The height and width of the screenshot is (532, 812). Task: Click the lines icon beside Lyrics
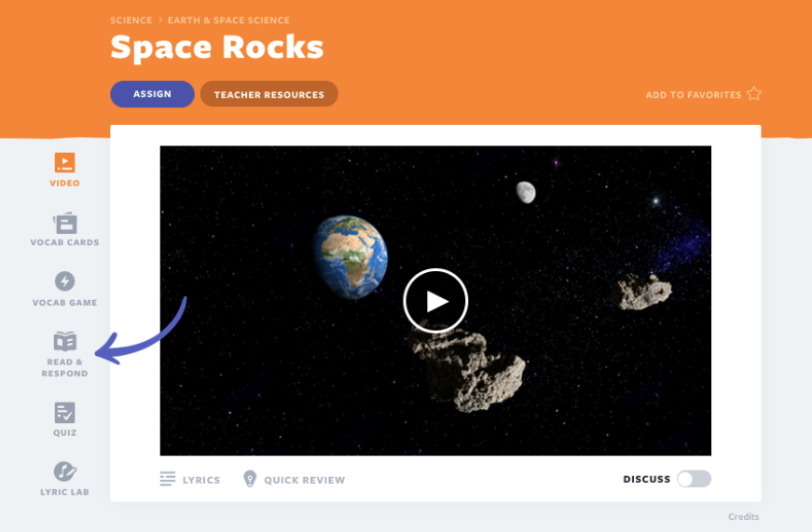pos(168,479)
